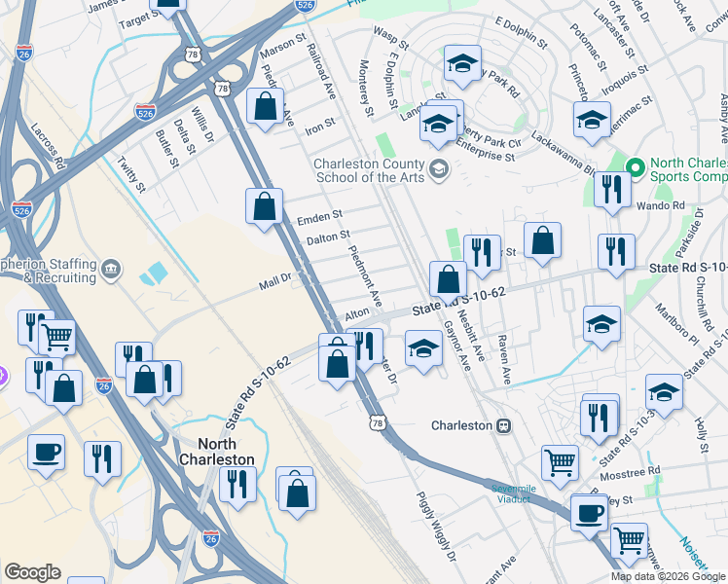Click the Sevenmile Viaduct label
The height and width of the screenshot is (584, 728).
click(x=514, y=493)
